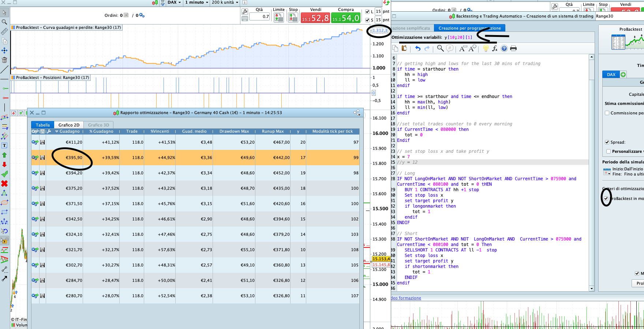The width and height of the screenshot is (644, 329).
Task: Open the 200 k unità dropdown
Action: tap(225, 3)
